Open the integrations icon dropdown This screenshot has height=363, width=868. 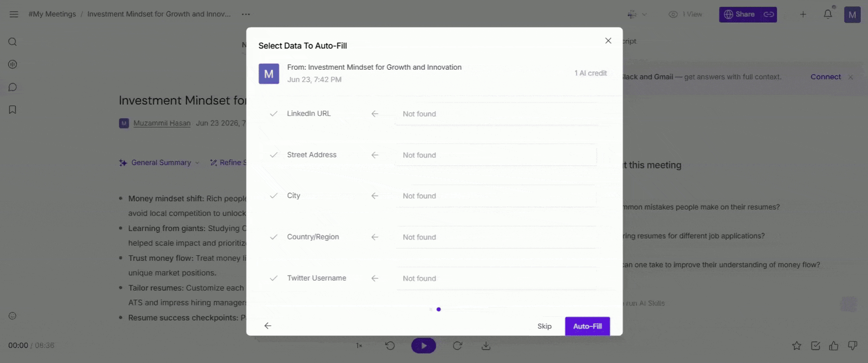pos(637,14)
